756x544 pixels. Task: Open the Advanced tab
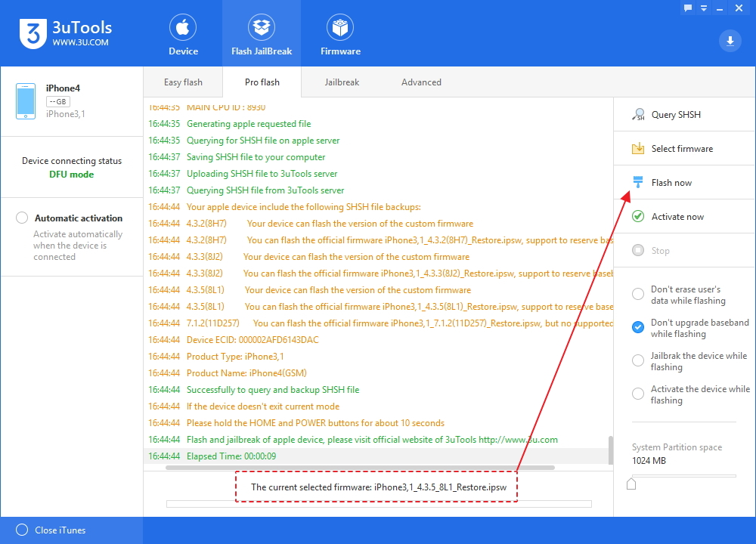pos(421,82)
